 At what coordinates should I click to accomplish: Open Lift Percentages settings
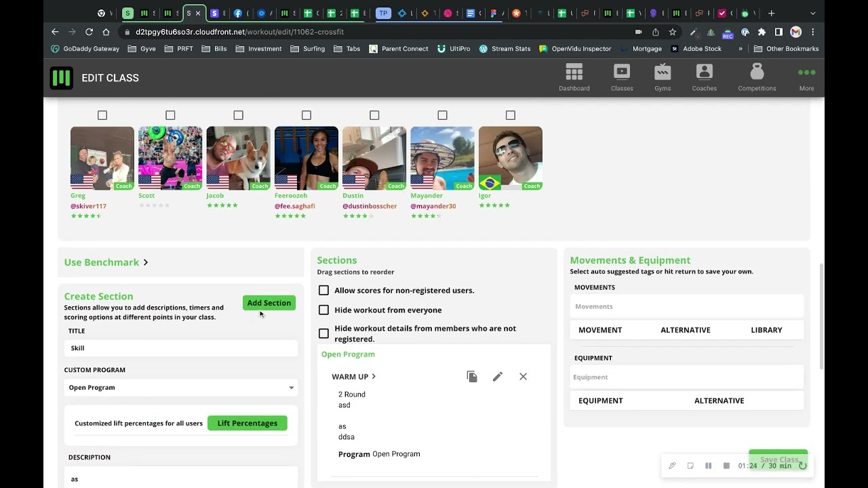pos(248,423)
